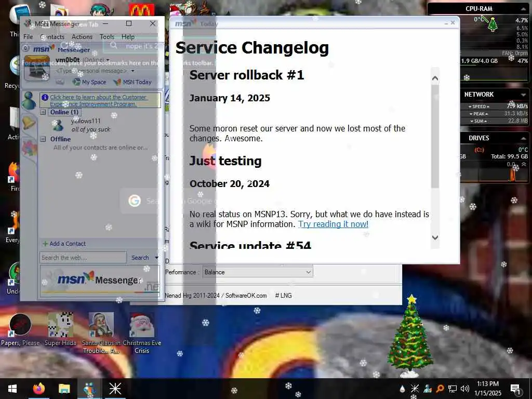Open the Performance Balance dropdown
This screenshot has width=532, height=399.
pos(258,272)
